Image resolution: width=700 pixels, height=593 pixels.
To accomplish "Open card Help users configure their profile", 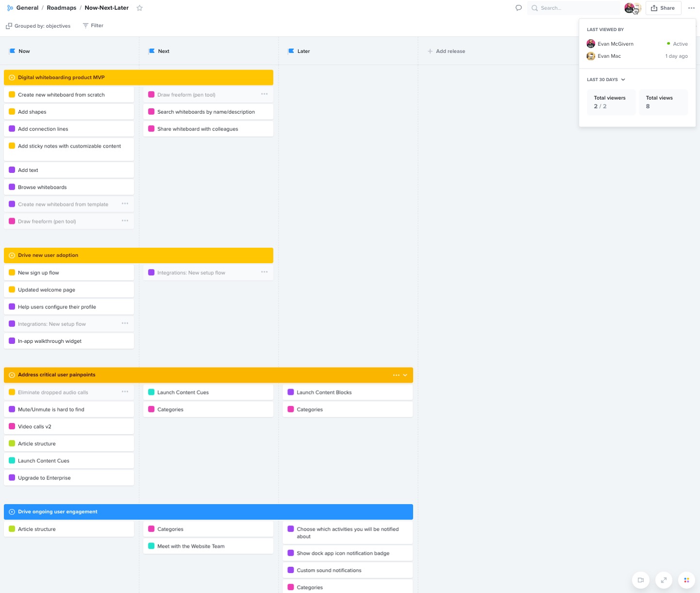I will click(x=69, y=306).
